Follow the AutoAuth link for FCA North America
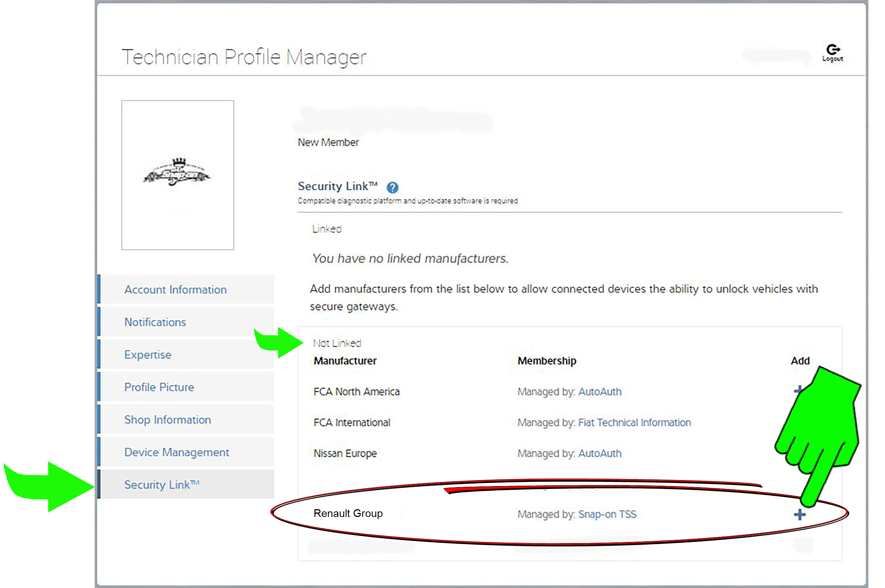 [599, 391]
